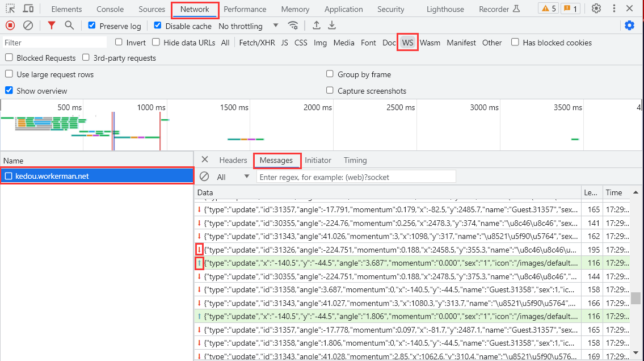Filter requests by Fetch/XHR type
The height and width of the screenshot is (361, 644).
coord(256,43)
